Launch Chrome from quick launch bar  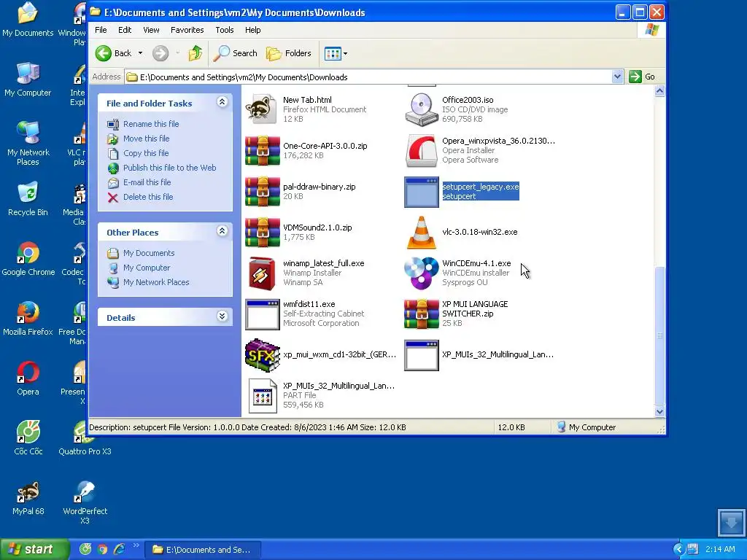pyautogui.click(x=102, y=550)
